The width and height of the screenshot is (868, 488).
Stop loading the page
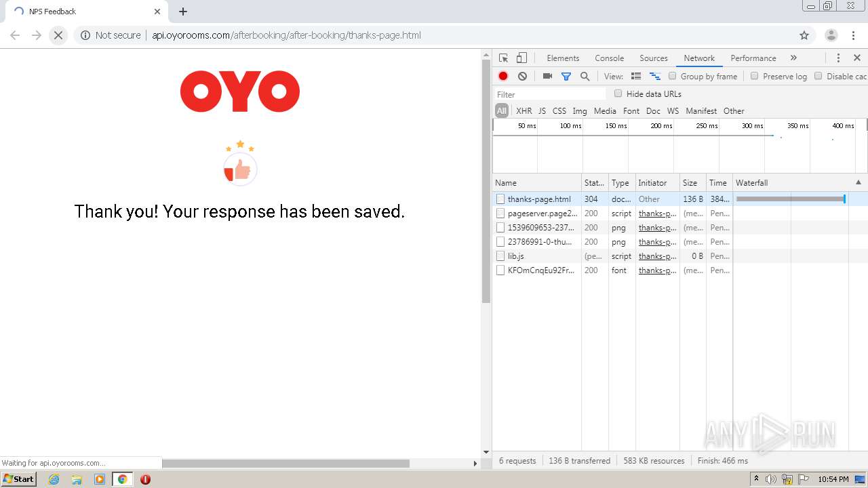pyautogui.click(x=58, y=35)
